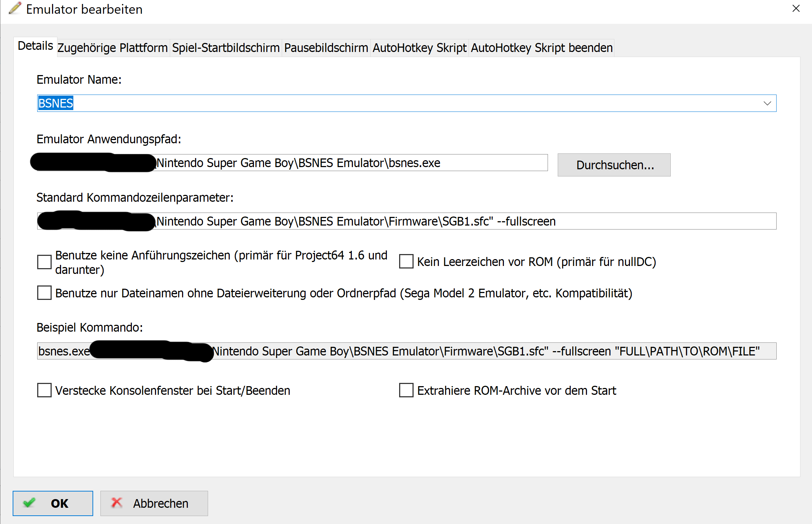
Task: Enable Kein Leerzeichen vor ROM checkbox
Action: point(406,262)
